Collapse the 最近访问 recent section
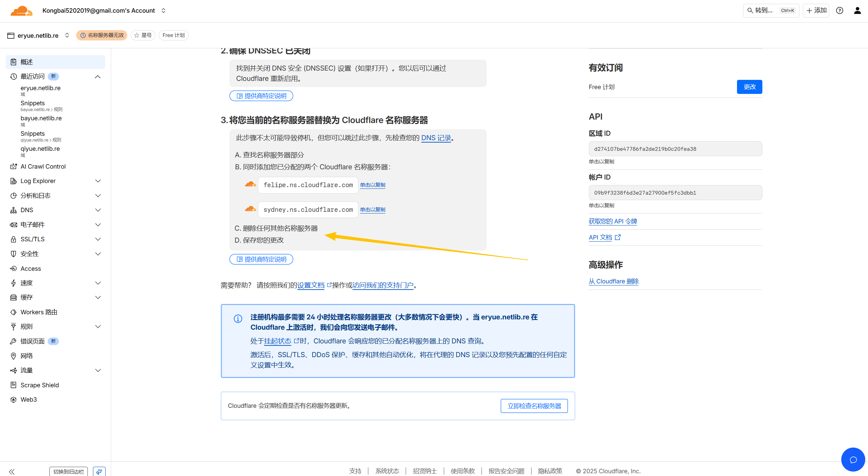The width and height of the screenshot is (868, 476). coord(98,77)
